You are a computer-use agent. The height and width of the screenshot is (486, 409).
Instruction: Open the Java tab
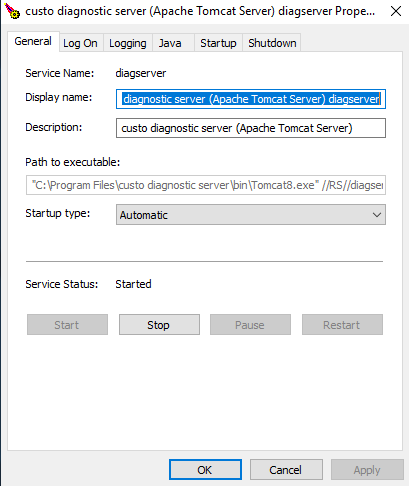(x=170, y=43)
